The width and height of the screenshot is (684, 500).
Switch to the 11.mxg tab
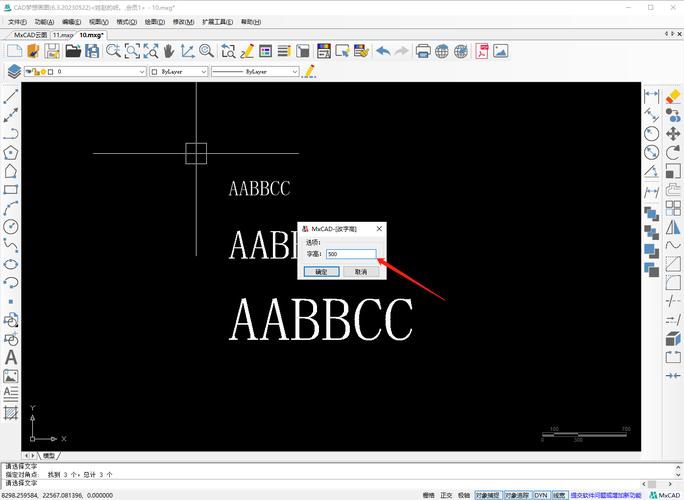pyautogui.click(x=63, y=34)
